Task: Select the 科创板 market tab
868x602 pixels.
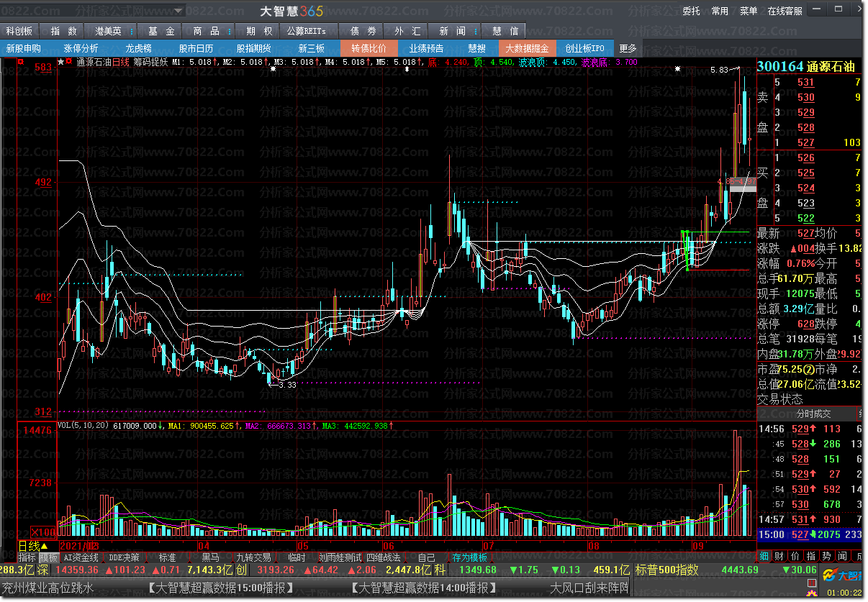Action: pyautogui.click(x=19, y=31)
